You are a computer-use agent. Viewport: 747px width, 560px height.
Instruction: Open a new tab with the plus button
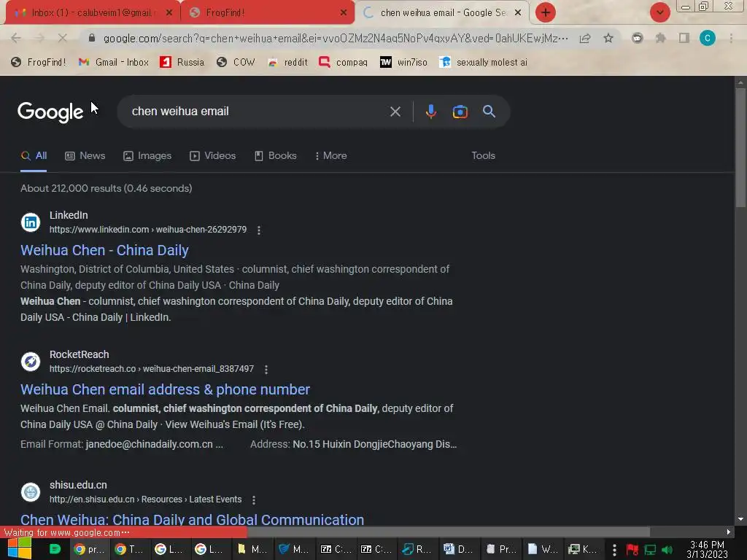click(x=546, y=12)
